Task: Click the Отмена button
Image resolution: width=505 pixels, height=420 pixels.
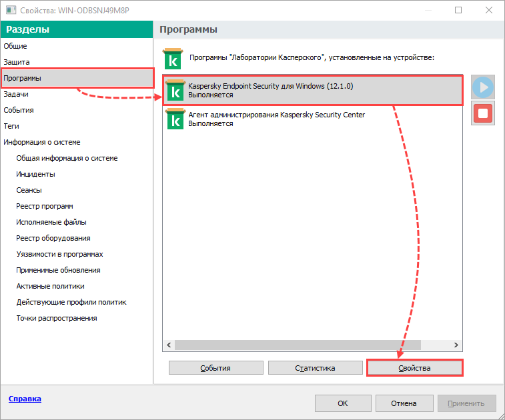Action: pos(404,403)
